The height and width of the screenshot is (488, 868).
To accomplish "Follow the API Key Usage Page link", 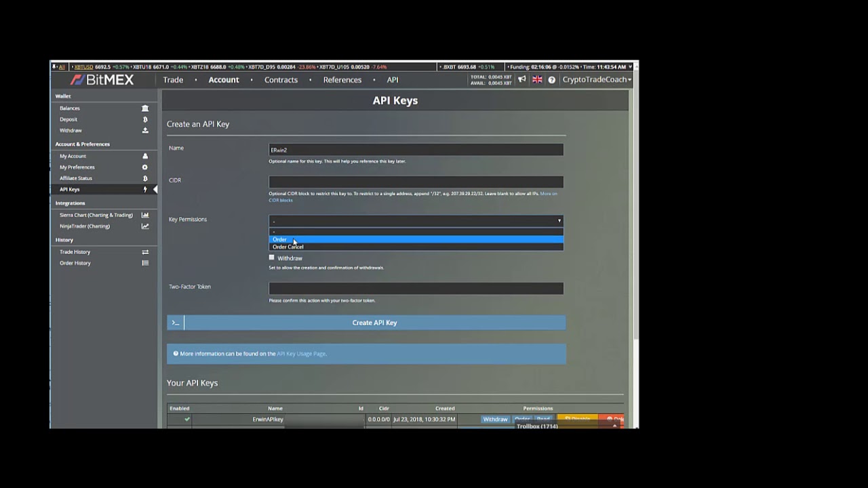I will (301, 354).
